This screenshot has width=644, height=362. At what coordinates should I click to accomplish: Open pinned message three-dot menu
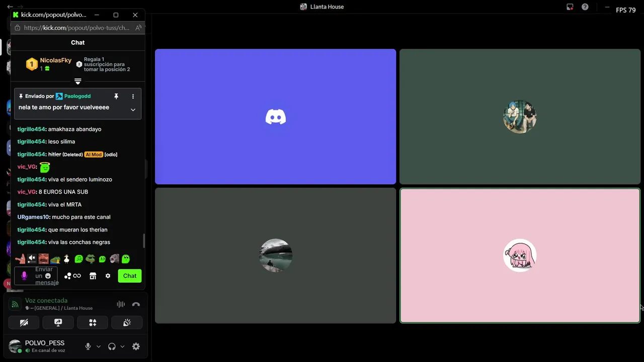(133, 96)
